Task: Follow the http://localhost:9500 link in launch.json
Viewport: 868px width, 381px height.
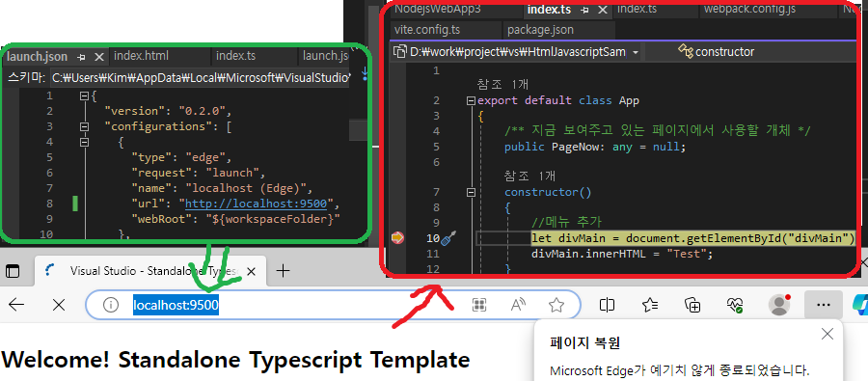Action: click(256, 204)
